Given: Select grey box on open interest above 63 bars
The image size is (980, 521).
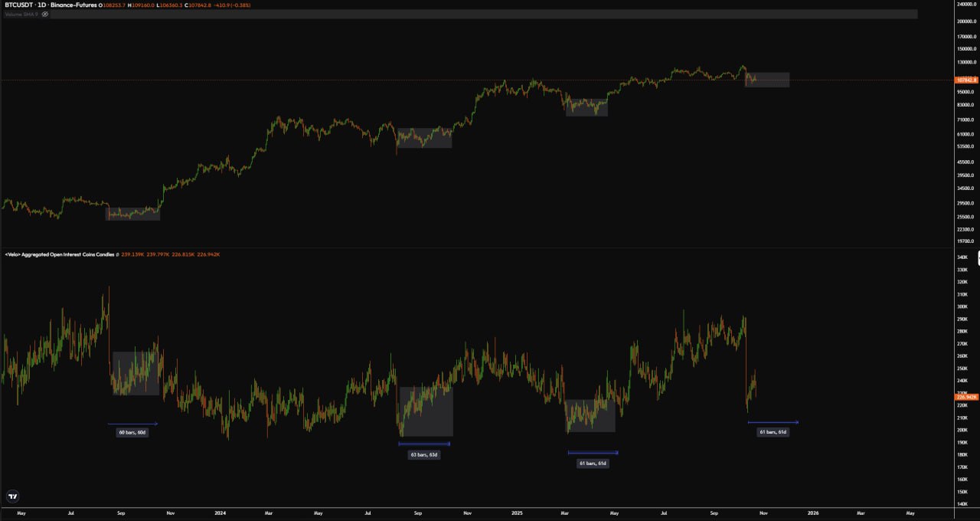Looking at the screenshot, I should 426,411.
